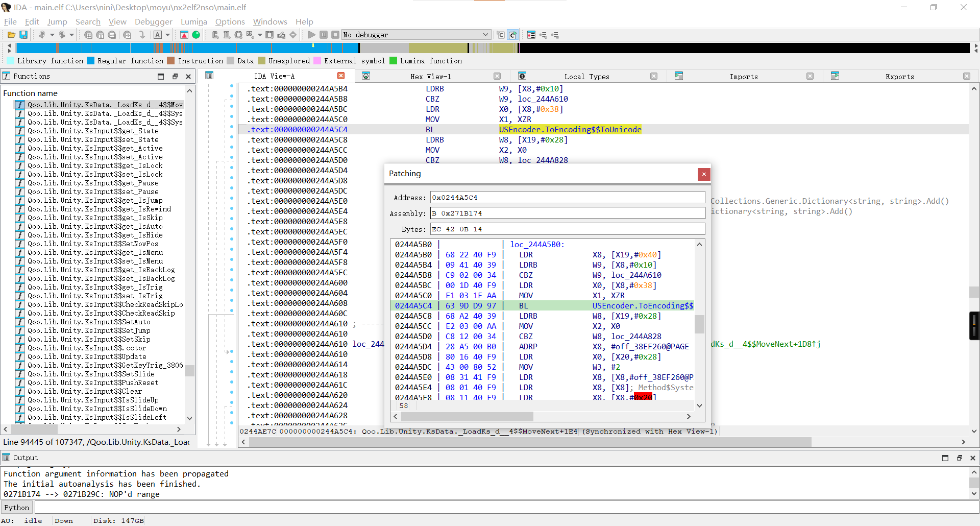The height and width of the screenshot is (526, 980).
Task: Close the Hex View-1 tab
Action: [497, 76]
